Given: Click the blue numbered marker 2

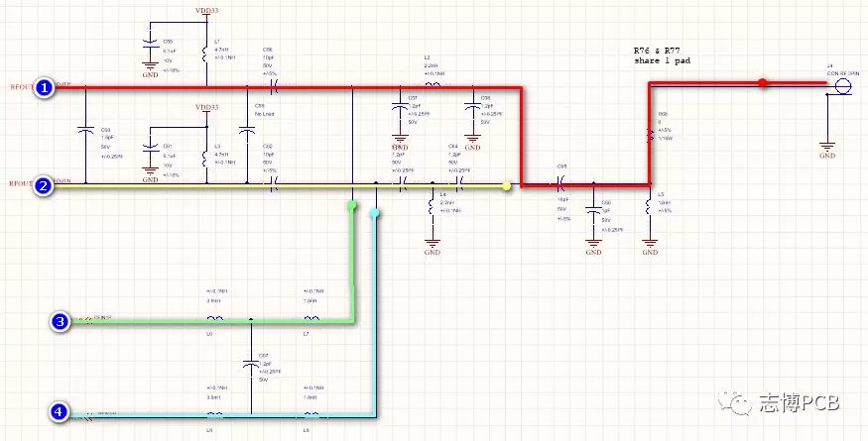Looking at the screenshot, I should coord(45,185).
